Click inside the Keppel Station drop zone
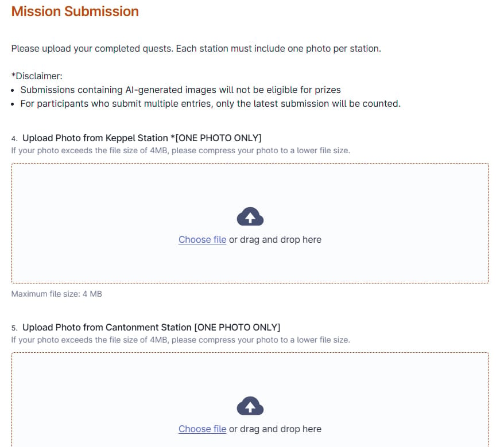 pyautogui.click(x=250, y=223)
